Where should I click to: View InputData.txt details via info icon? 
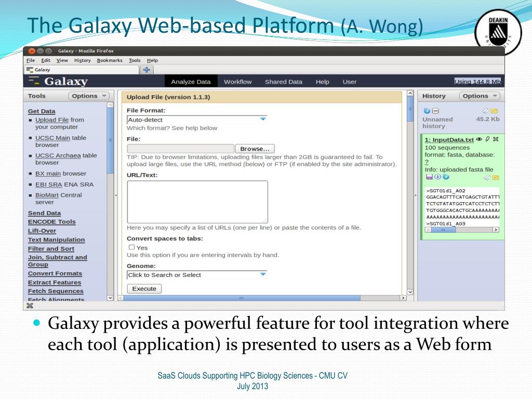437,177
